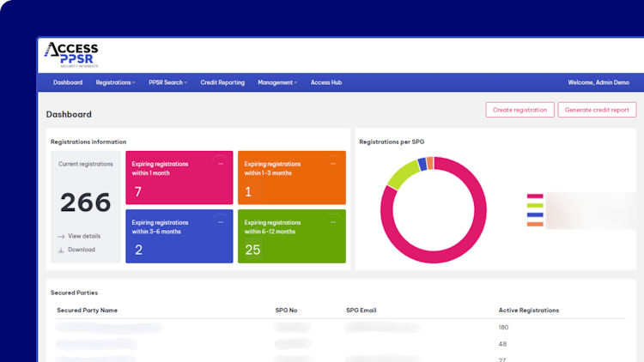Image resolution: width=644 pixels, height=362 pixels.
Task: Select the green expiring within 6-12 months card
Action: point(292,236)
